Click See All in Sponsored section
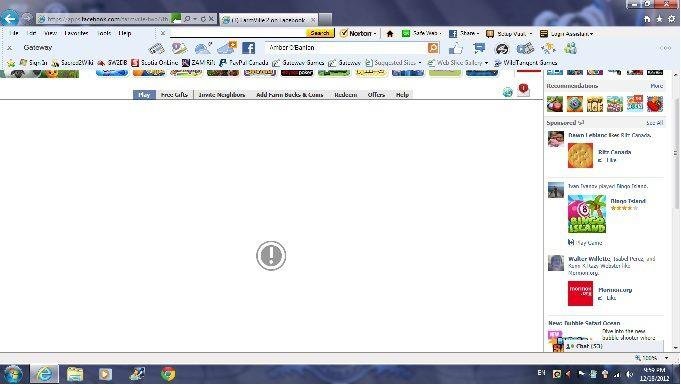Viewport: 681px width, 386px height. pos(655,123)
